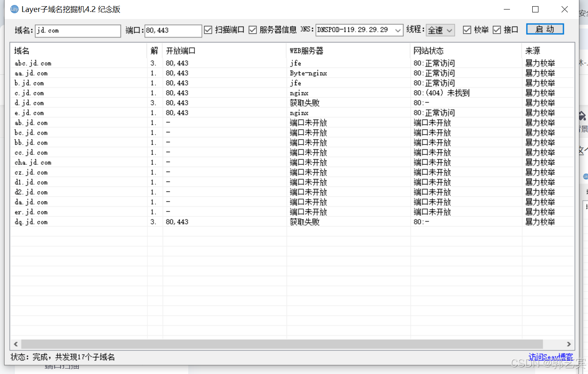Click the 域名 input field containing jd.com

[x=78, y=31]
